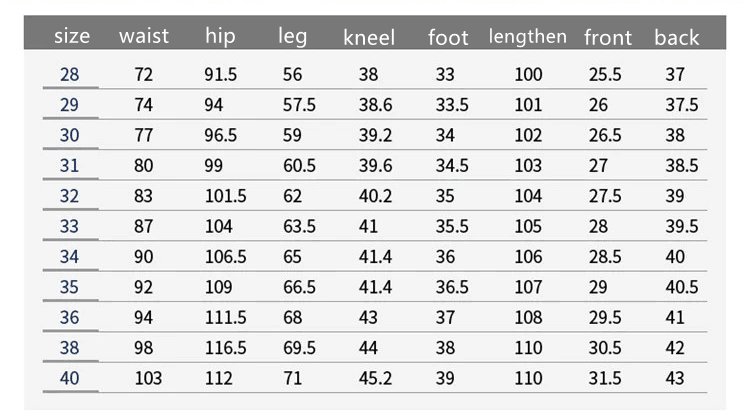The width and height of the screenshot is (750, 416).
Task: Click leg value 57.5
Action: [x=299, y=105]
